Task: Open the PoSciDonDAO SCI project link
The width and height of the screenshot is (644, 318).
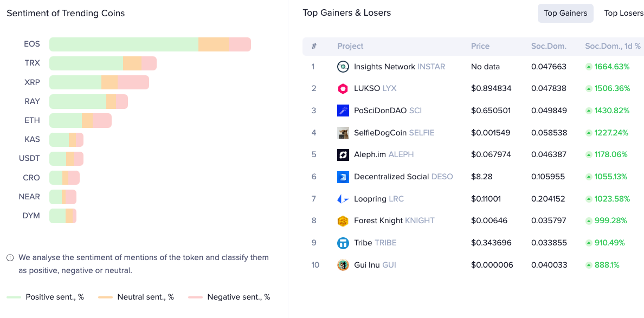Action: tap(388, 111)
